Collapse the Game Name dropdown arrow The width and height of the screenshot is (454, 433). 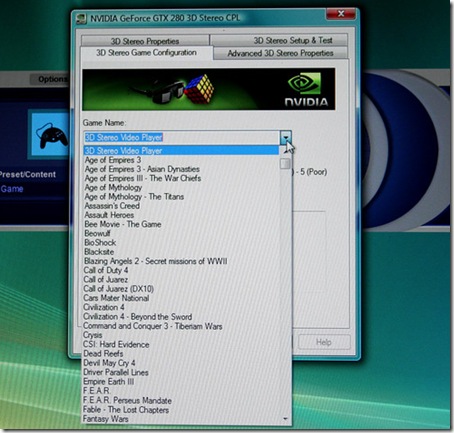coord(286,137)
